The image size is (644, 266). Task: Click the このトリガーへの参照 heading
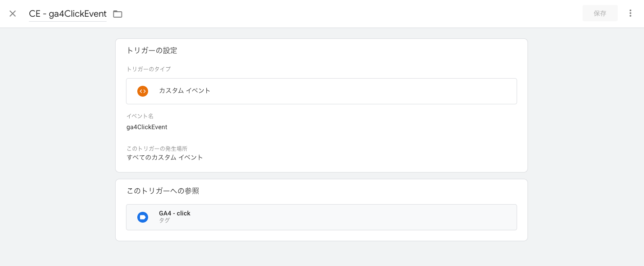tap(163, 191)
